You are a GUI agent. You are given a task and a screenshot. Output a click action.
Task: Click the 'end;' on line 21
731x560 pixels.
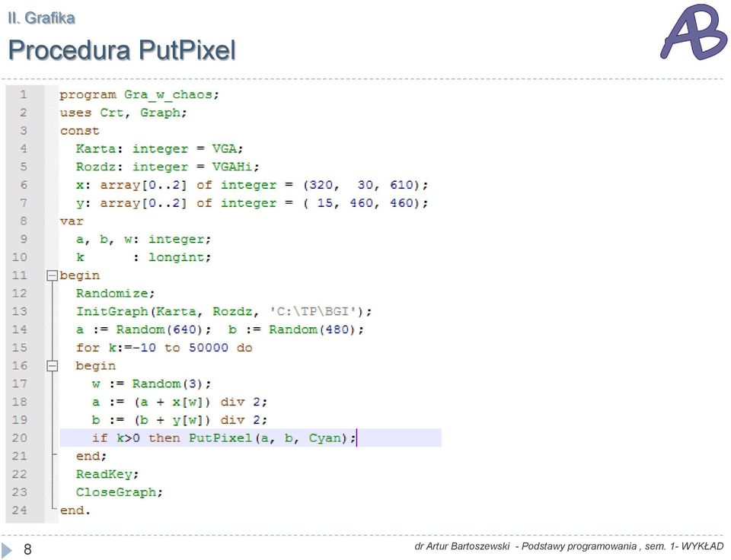(91, 456)
